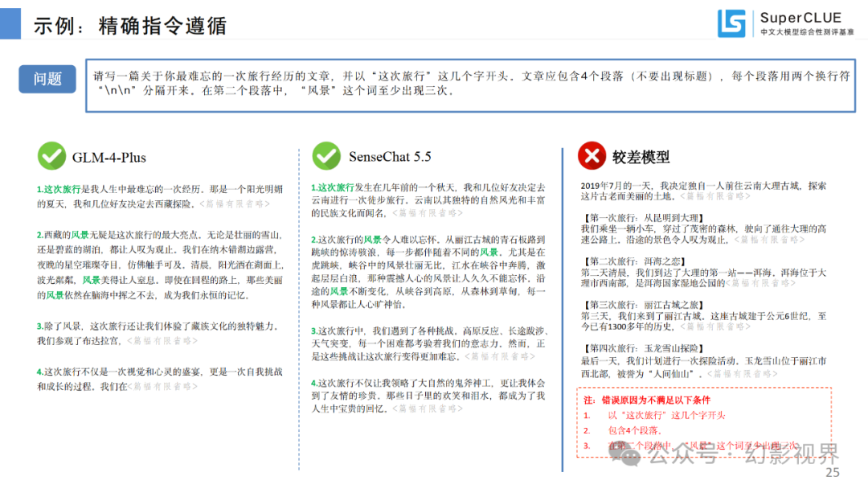Click GLM-4-Plus paragraph 3 starting 除了风景
Viewport: 868px width, 489px height.
coord(158,334)
